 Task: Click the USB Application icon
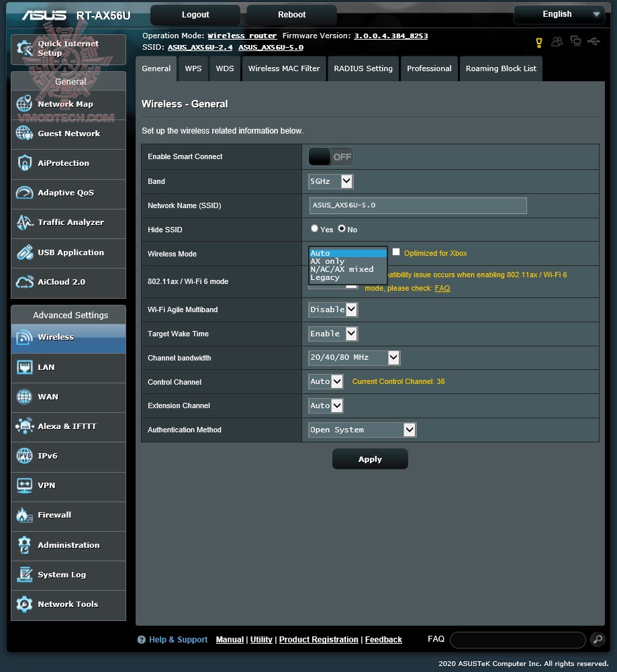click(x=24, y=252)
